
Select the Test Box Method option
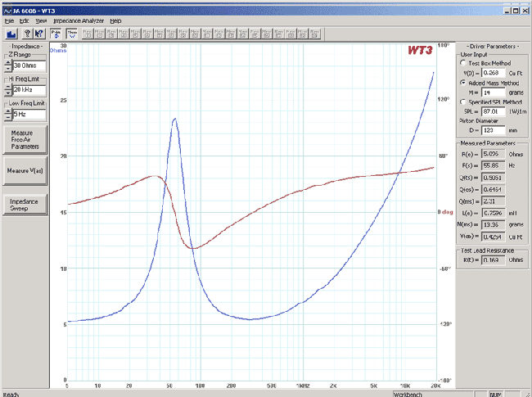coord(464,63)
